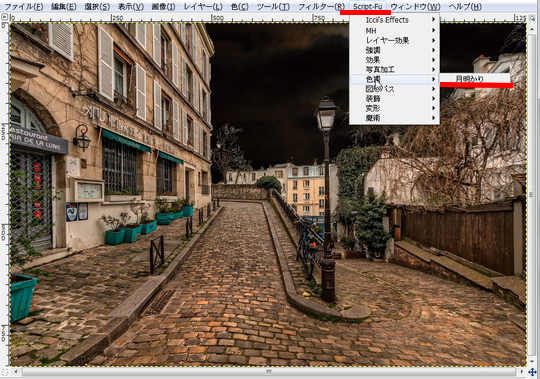Open the ツール(T) menu
540x379 pixels.
tap(273, 7)
